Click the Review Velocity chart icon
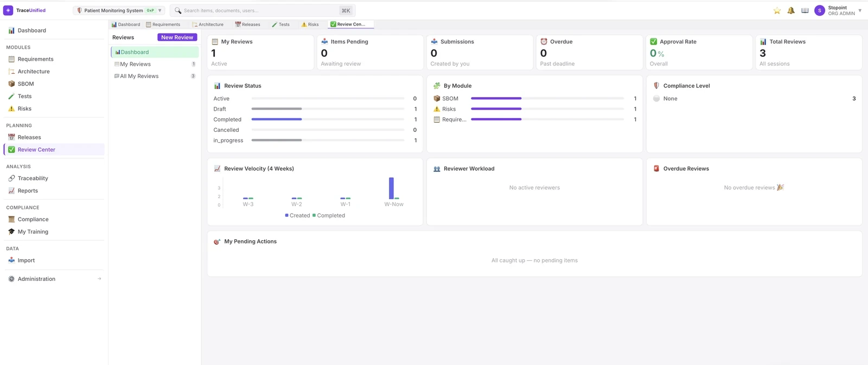Viewport: 868px width, 365px height. [217, 169]
